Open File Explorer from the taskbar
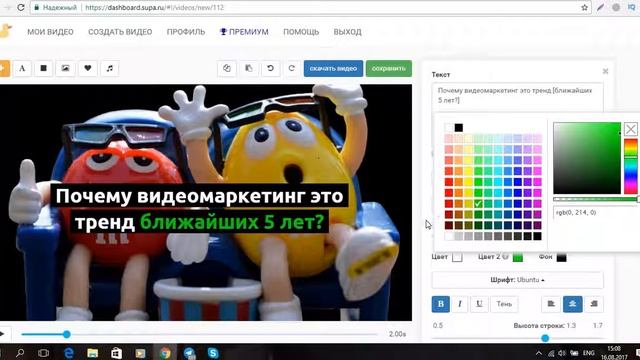640x360 pixels. 93,353
